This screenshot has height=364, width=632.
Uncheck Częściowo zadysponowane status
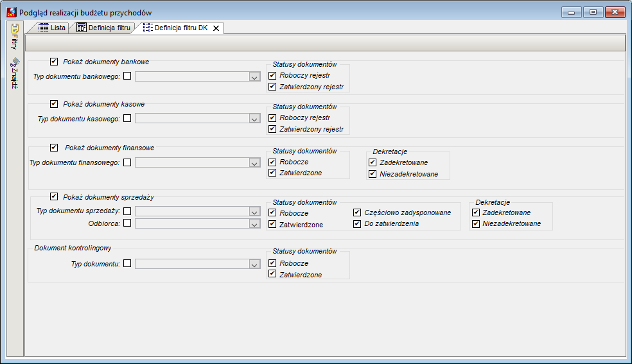[357, 212]
